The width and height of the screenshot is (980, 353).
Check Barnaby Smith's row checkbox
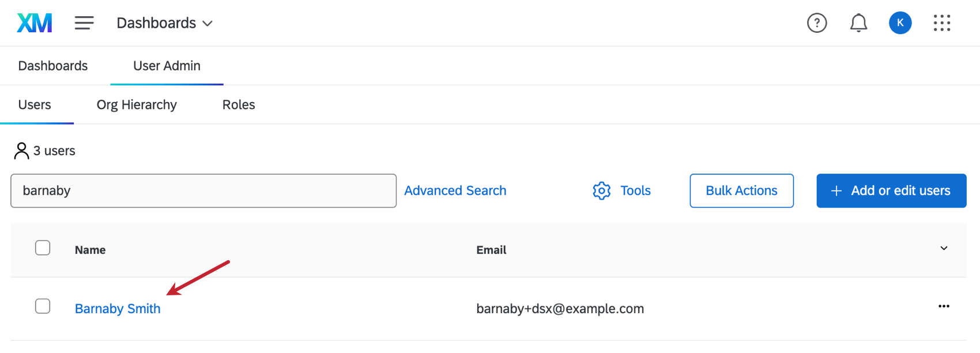click(x=43, y=306)
